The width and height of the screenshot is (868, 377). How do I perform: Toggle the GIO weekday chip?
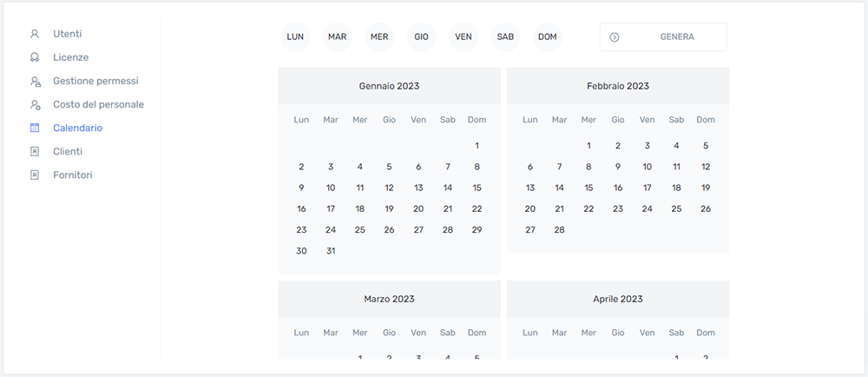click(x=421, y=37)
